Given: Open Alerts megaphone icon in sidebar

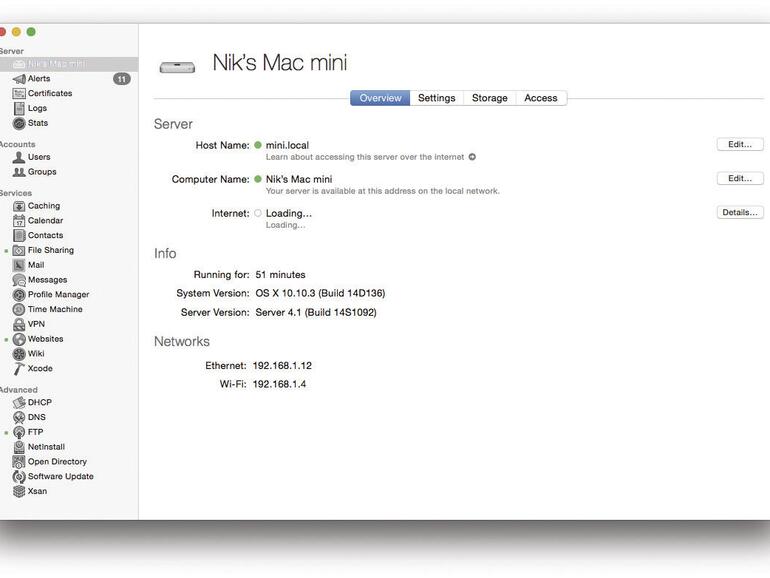Looking at the screenshot, I should (19, 79).
